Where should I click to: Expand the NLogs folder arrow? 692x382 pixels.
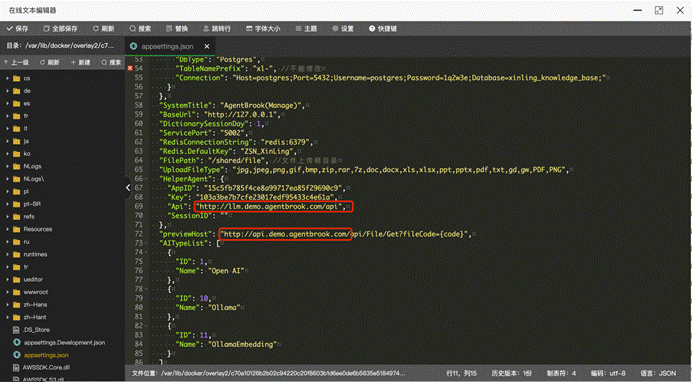[x=7, y=166]
